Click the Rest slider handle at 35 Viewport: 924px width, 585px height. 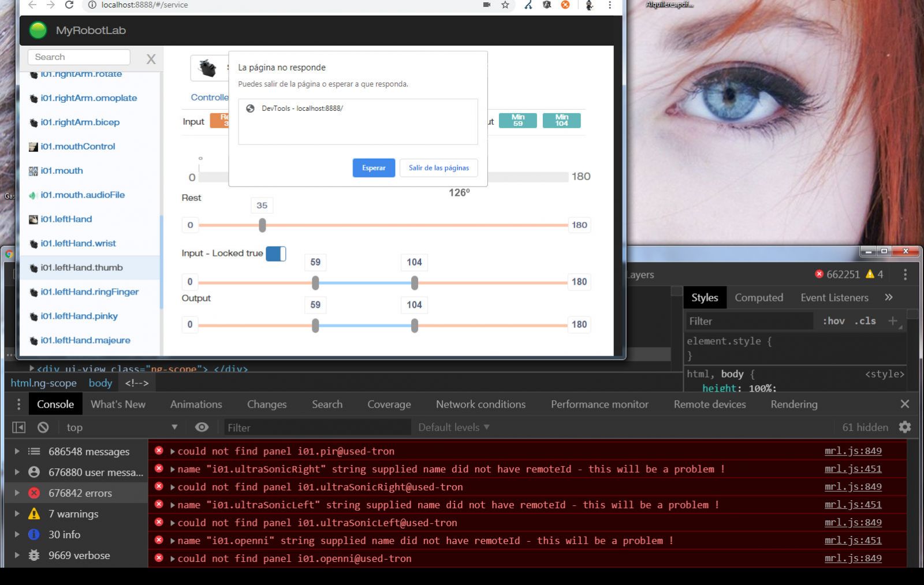[262, 225]
